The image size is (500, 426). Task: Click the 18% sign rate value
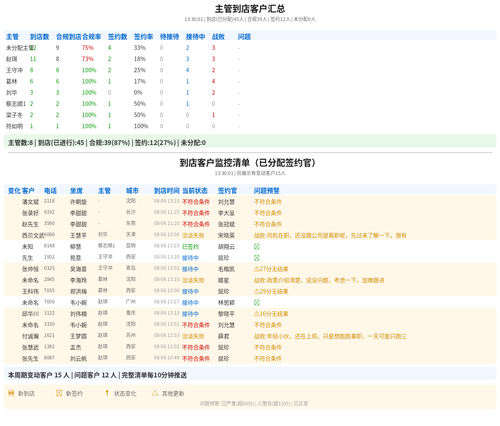[x=140, y=59]
